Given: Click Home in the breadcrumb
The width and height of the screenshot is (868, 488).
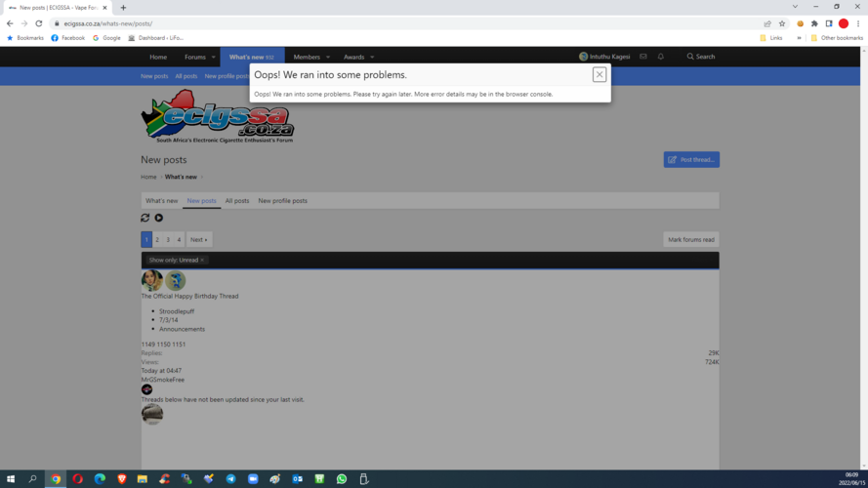Looking at the screenshot, I should pyautogui.click(x=148, y=177).
